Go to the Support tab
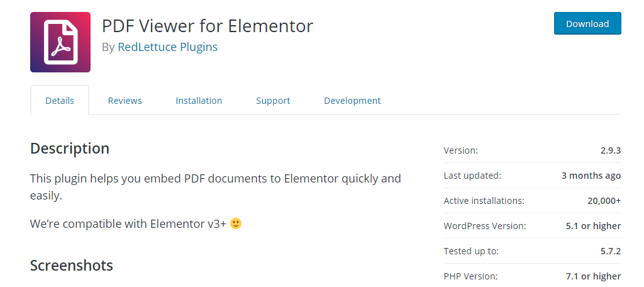This screenshot has height=287, width=644. click(273, 100)
